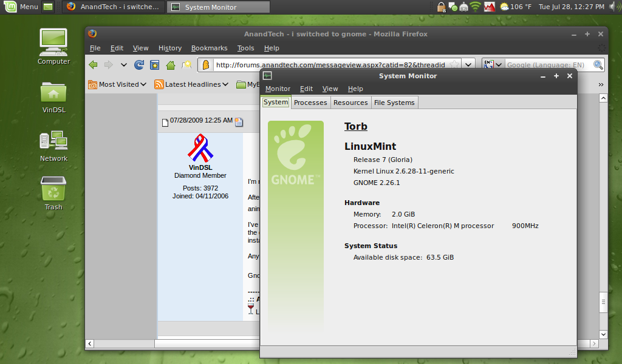Click the new-bookmark star folder icon in Firefox
This screenshot has width=622, height=364.
[186, 65]
